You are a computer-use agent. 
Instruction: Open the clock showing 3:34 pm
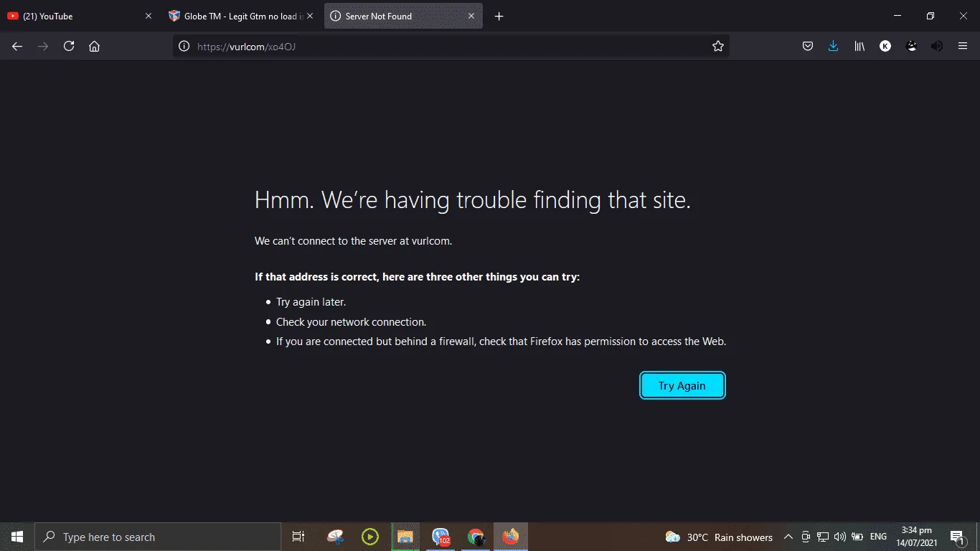[x=916, y=537]
